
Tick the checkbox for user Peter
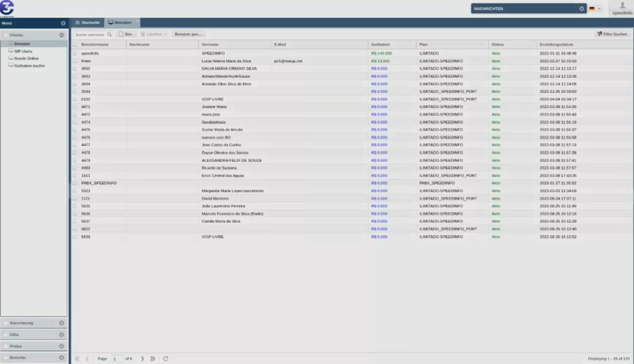coord(75,61)
